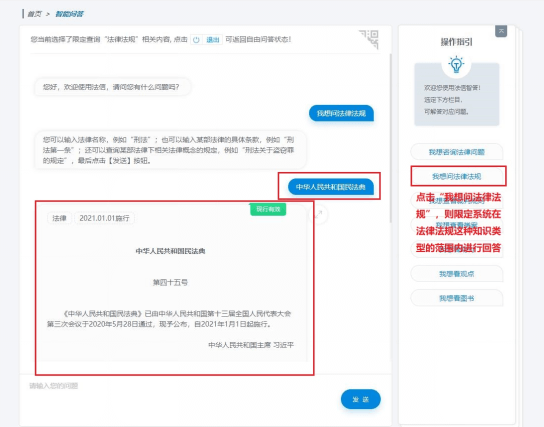Click the 法律 category tag on the result card
The width and height of the screenshot is (544, 427).
pos(59,218)
